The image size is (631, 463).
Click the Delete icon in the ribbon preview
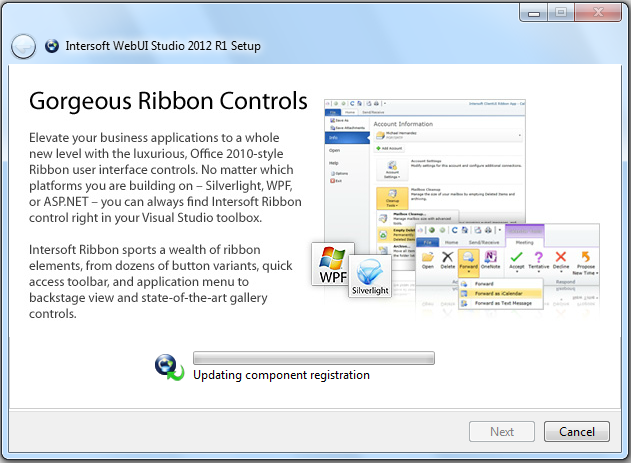tap(450, 258)
